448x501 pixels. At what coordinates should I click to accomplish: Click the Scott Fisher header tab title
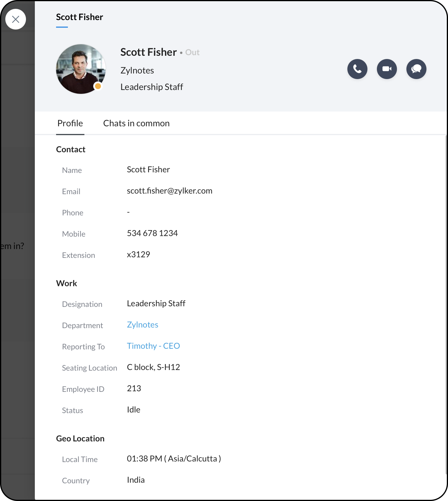coord(80,17)
